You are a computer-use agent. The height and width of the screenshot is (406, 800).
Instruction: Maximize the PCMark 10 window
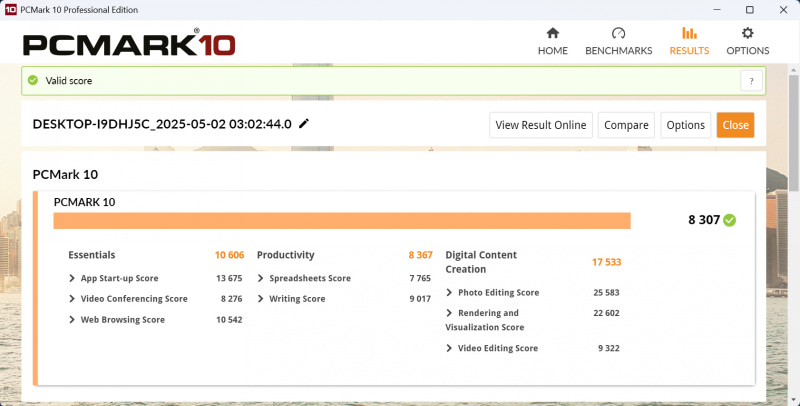pos(749,10)
